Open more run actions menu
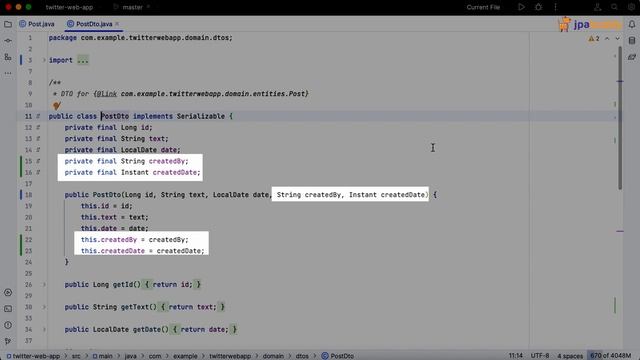Screen dimensions: 640x360 [x=555, y=7]
